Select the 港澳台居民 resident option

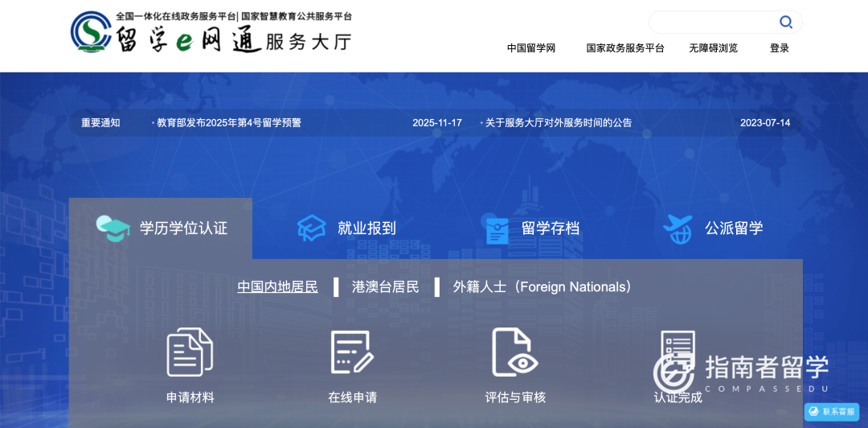[385, 287]
